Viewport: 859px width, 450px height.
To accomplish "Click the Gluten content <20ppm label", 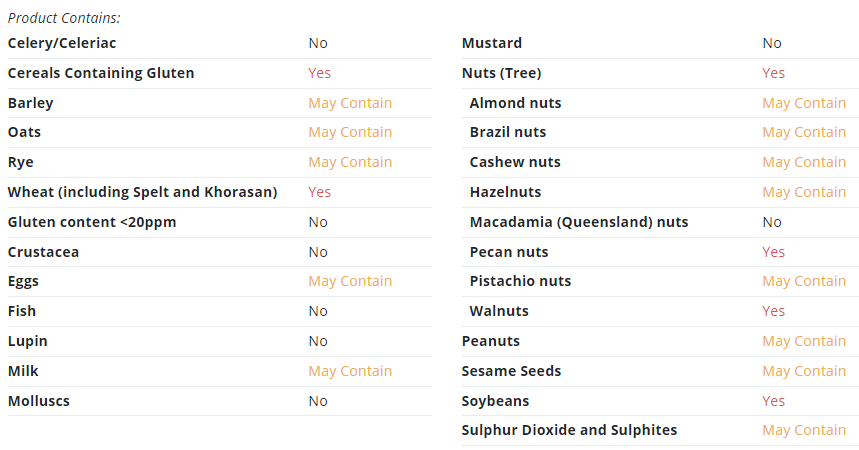I will coord(92,222).
